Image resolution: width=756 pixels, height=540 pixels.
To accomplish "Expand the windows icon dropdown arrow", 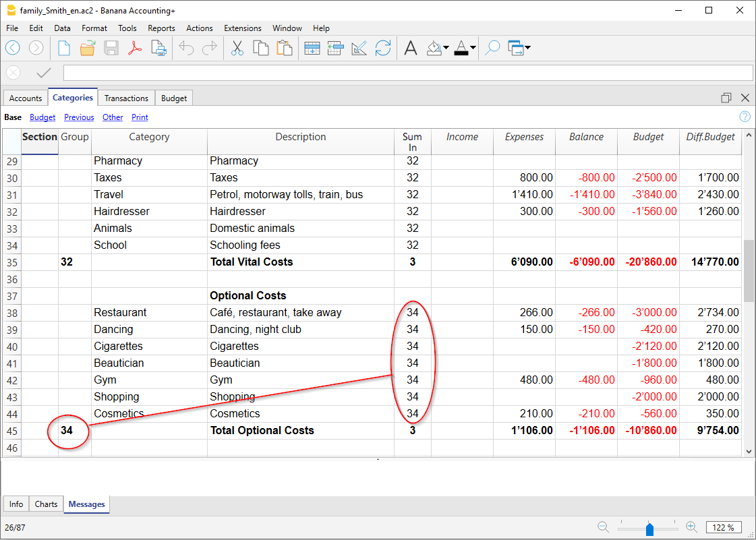I will pyautogui.click(x=527, y=48).
